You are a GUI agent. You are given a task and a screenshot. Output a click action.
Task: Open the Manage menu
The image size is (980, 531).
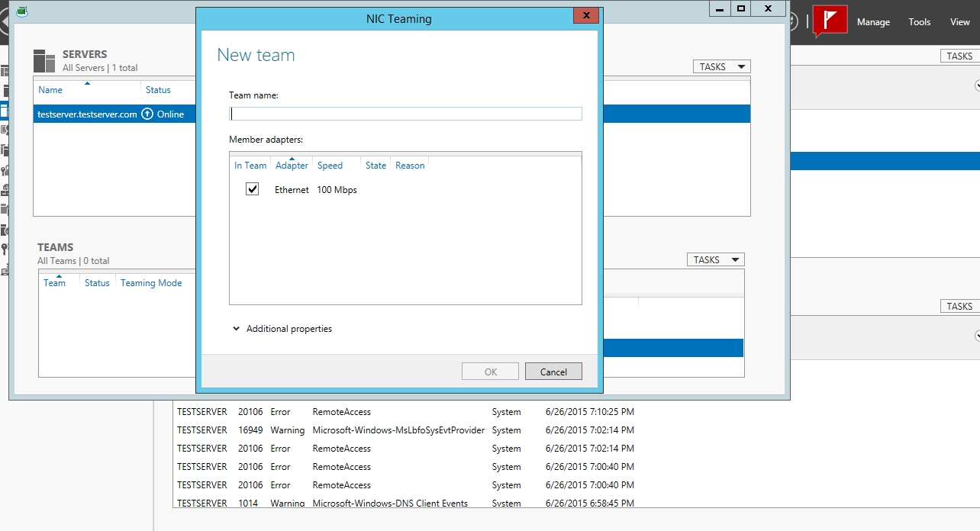[873, 22]
